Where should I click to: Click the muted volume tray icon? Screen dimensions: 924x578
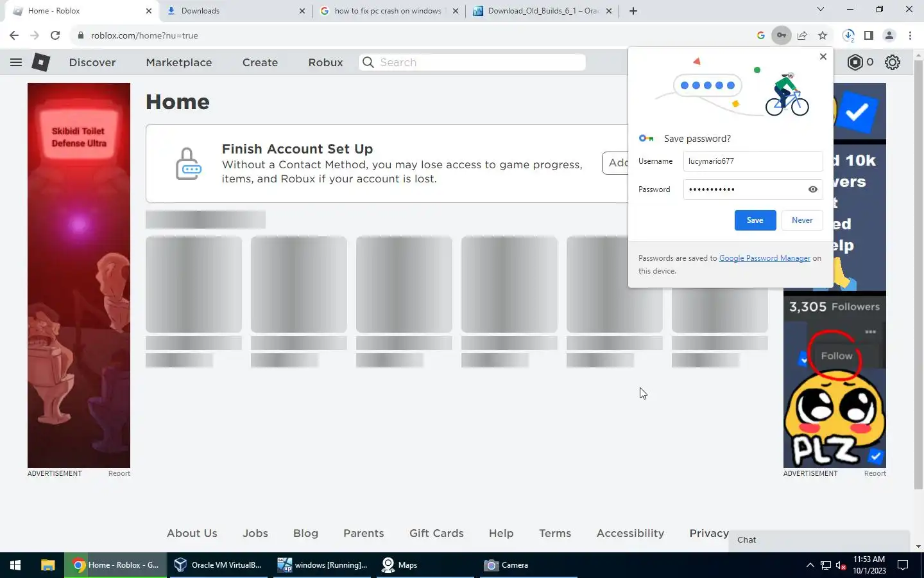(x=841, y=565)
